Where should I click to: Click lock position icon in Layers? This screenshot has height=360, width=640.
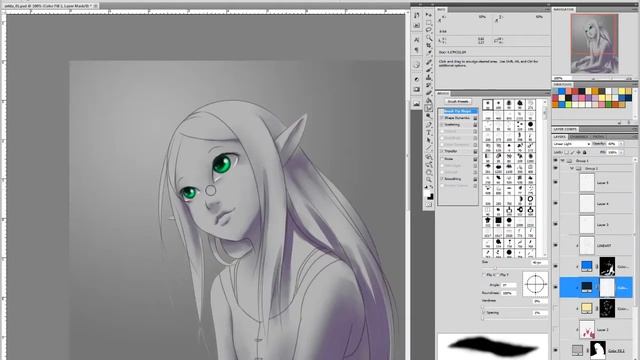coord(578,152)
